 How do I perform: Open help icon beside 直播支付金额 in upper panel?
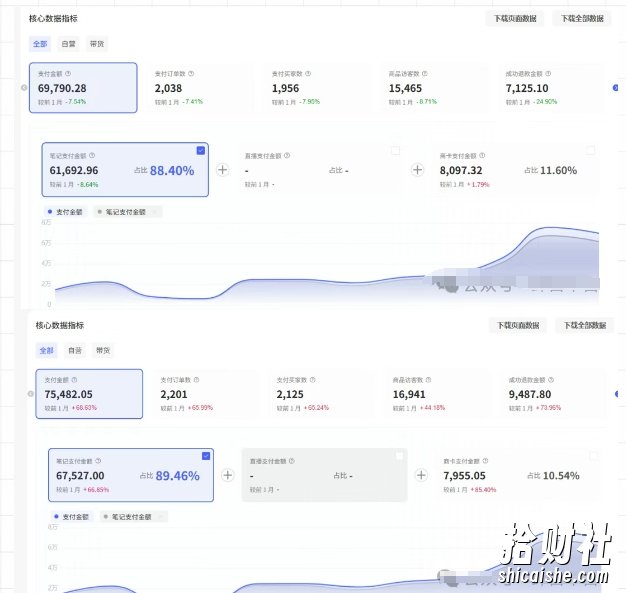[x=287, y=155]
